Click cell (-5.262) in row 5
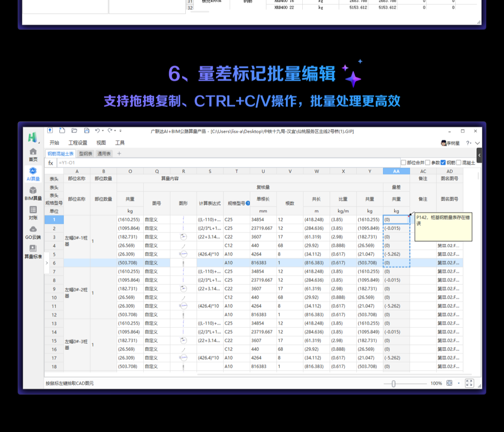 point(396,254)
